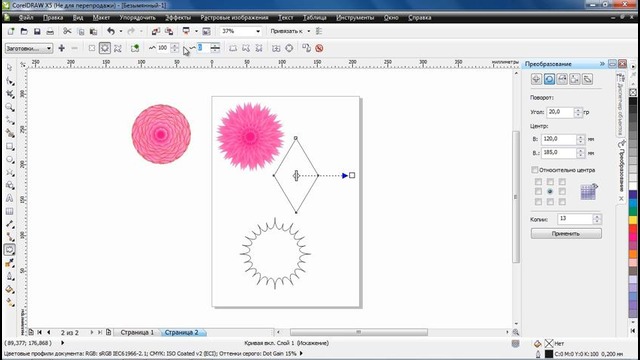Enable 'Относительно центра' checkbox

click(535, 169)
